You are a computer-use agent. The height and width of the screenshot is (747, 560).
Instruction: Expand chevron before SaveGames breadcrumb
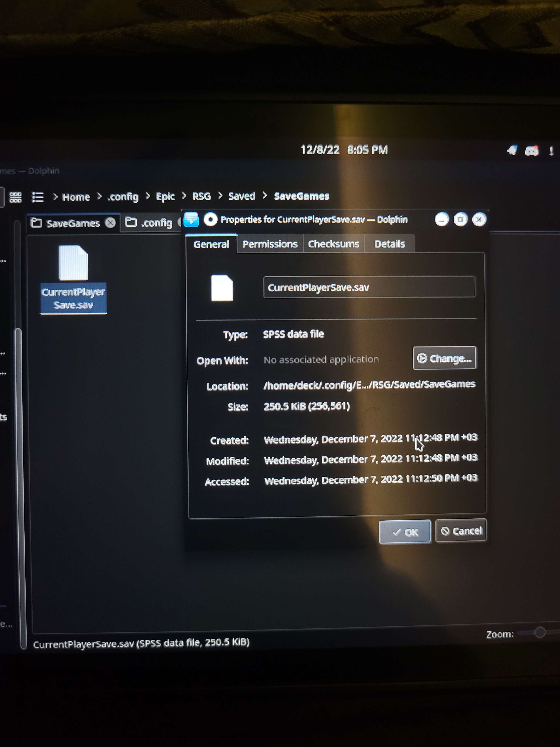point(265,195)
